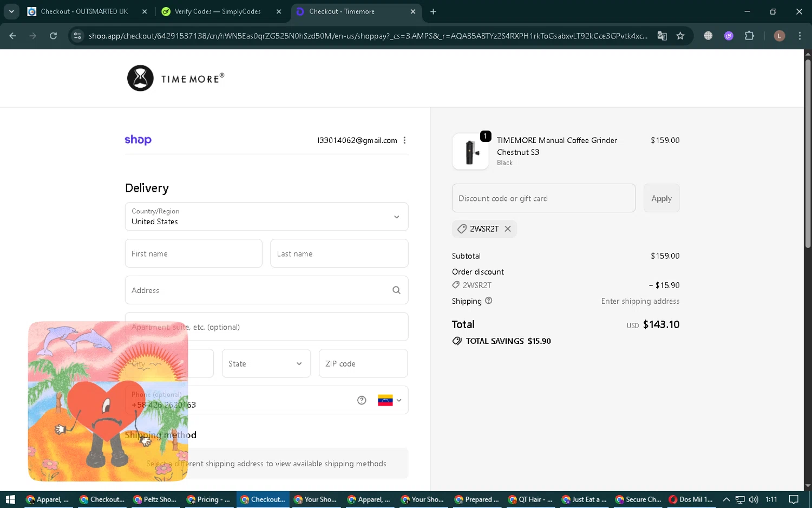Expand the State dropdown

[x=266, y=363]
